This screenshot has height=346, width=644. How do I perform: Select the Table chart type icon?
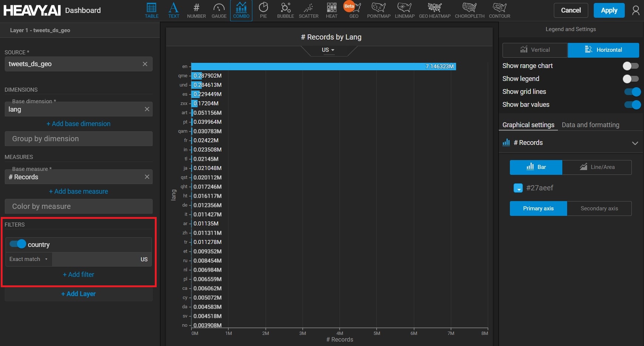point(151,10)
